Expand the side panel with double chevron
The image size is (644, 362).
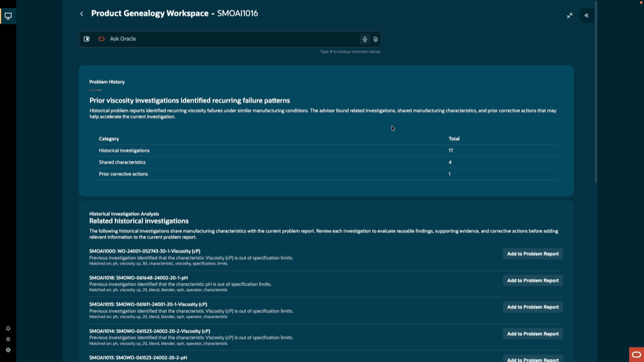tap(587, 16)
